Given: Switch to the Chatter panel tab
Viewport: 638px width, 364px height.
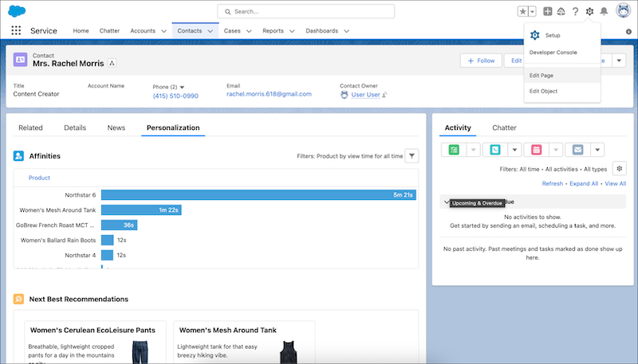Looking at the screenshot, I should point(504,127).
